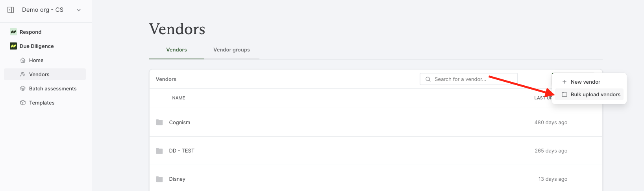The image size is (644, 191).
Task: Open the DD - TEST vendor
Action: click(x=181, y=151)
